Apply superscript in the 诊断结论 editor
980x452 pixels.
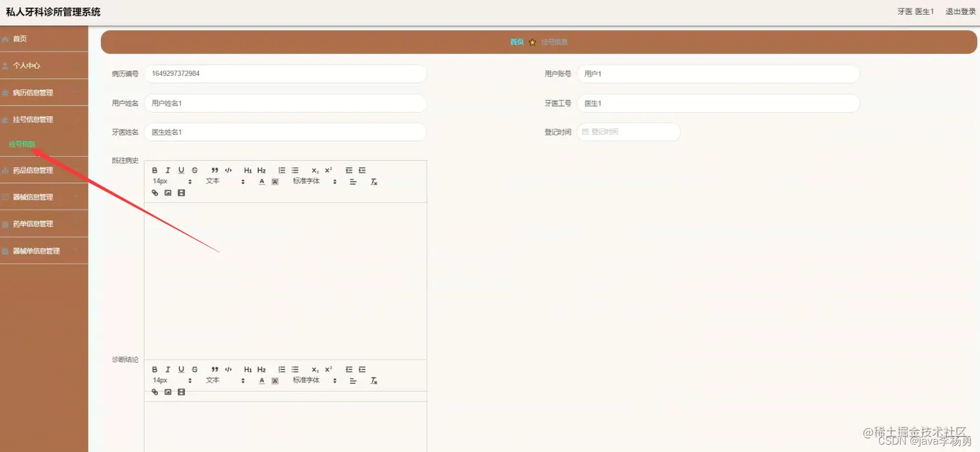(x=329, y=370)
